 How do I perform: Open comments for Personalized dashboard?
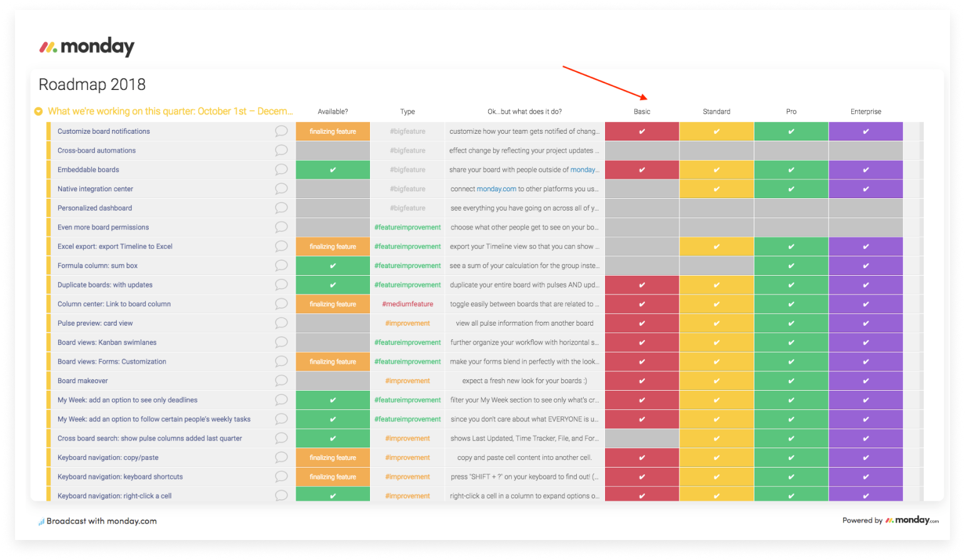pyautogui.click(x=281, y=208)
